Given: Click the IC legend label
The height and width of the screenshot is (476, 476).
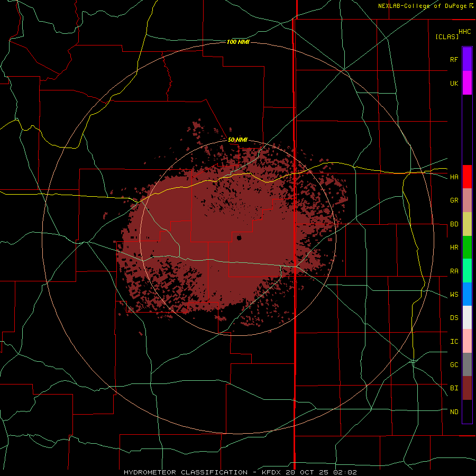Looking at the screenshot, I should tap(454, 342).
